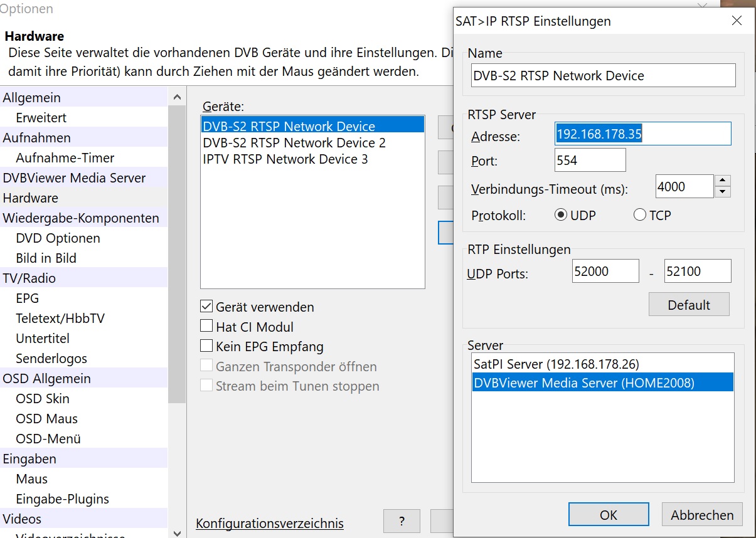
Task: Open the EPG options page
Action: click(x=84, y=298)
